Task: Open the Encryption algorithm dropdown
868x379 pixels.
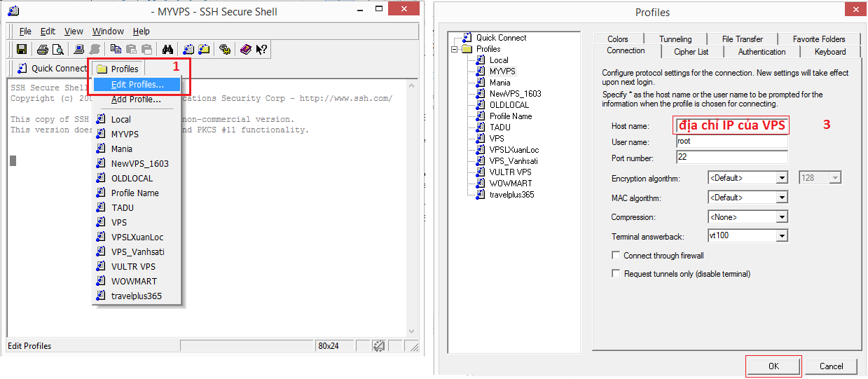Action: 782,179
